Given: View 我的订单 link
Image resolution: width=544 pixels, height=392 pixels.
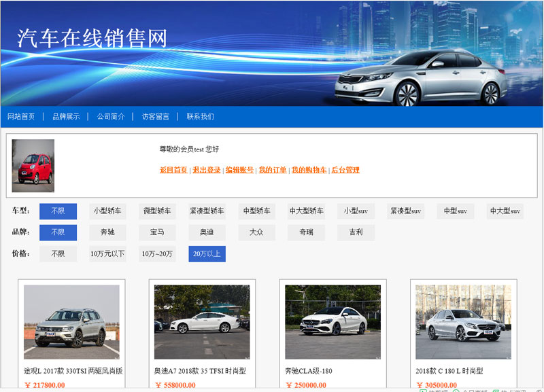Looking at the screenshot, I should [x=273, y=170].
